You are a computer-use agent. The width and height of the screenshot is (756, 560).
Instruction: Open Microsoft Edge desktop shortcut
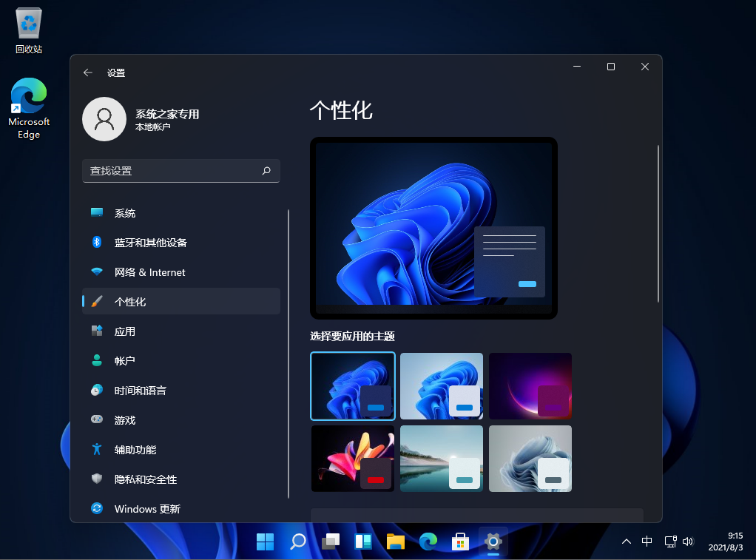click(29, 109)
